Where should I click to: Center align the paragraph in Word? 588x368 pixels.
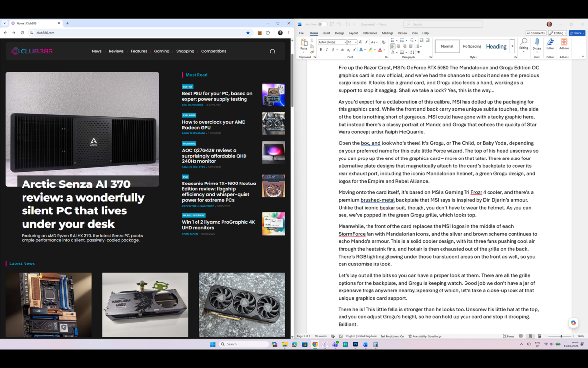point(399,46)
